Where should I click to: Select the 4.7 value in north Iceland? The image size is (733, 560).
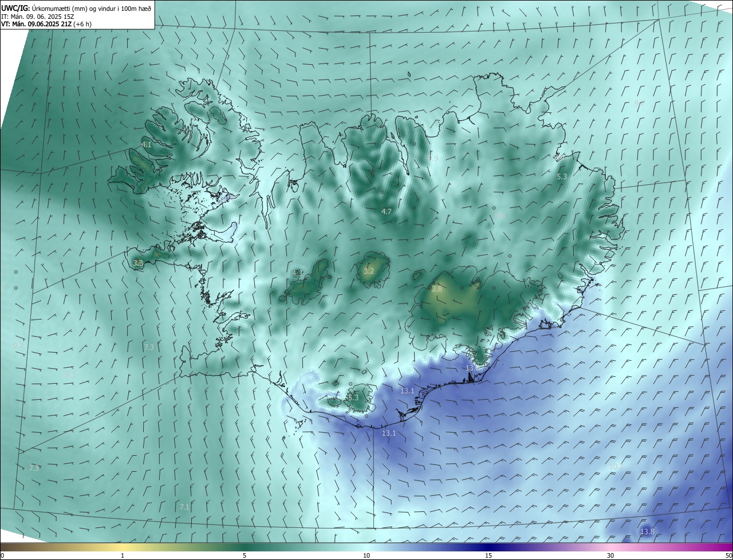387,211
